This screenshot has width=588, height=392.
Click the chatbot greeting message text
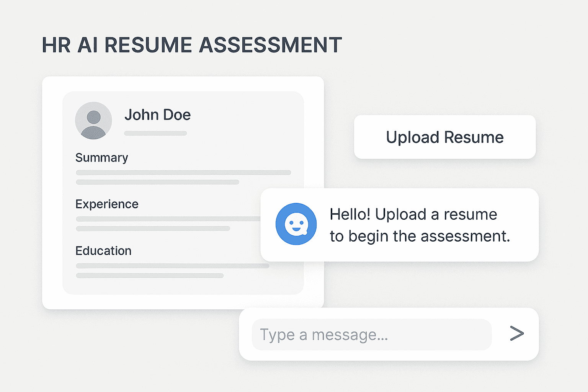[x=420, y=225]
